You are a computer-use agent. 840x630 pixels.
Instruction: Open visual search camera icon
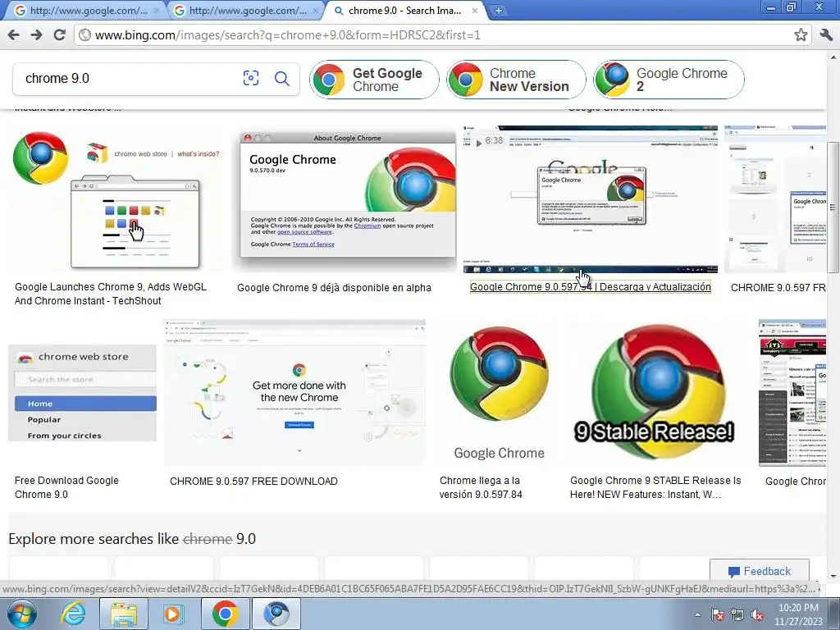tap(251, 78)
